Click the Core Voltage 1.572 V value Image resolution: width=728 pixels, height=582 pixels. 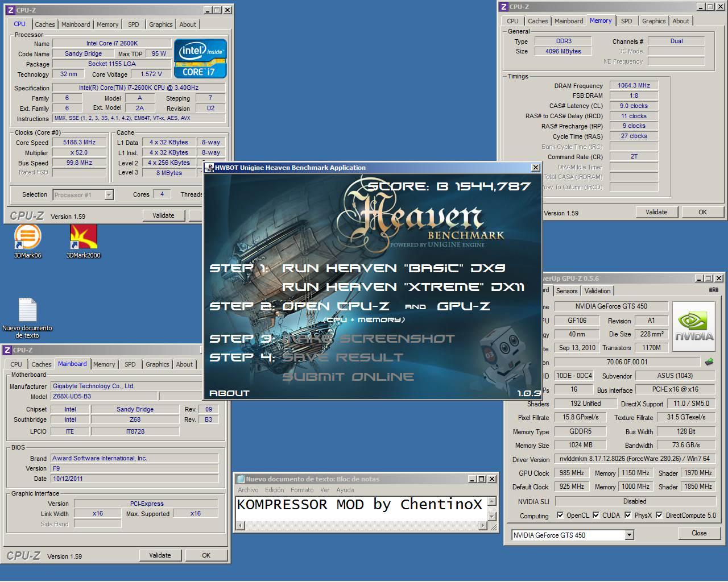(151, 74)
